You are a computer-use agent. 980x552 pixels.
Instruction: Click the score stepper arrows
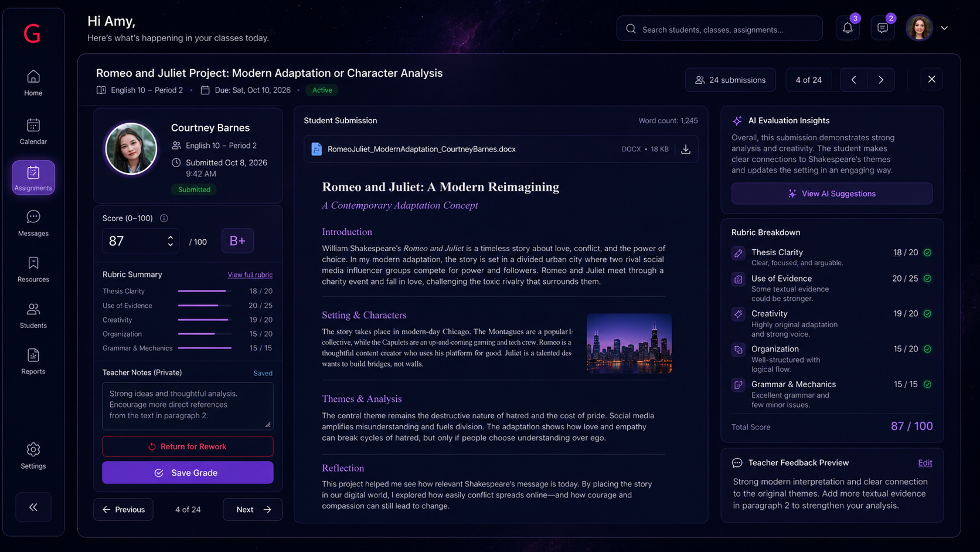171,241
